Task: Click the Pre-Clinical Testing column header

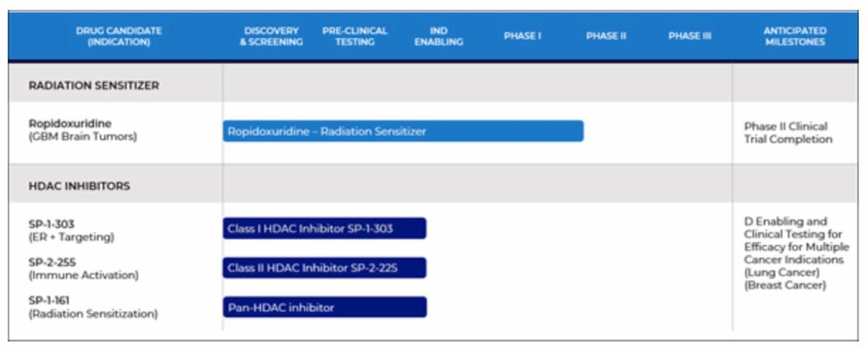Action: pyautogui.click(x=354, y=36)
